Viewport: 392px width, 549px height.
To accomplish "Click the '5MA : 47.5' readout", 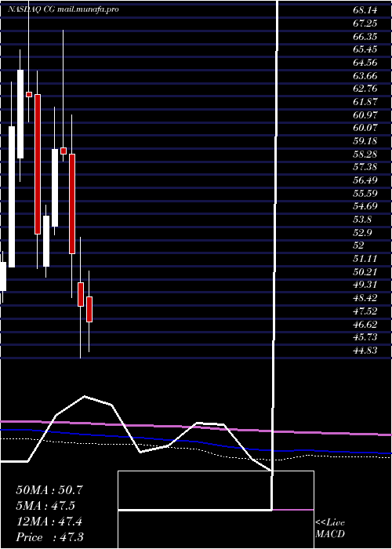I will (45, 506).
